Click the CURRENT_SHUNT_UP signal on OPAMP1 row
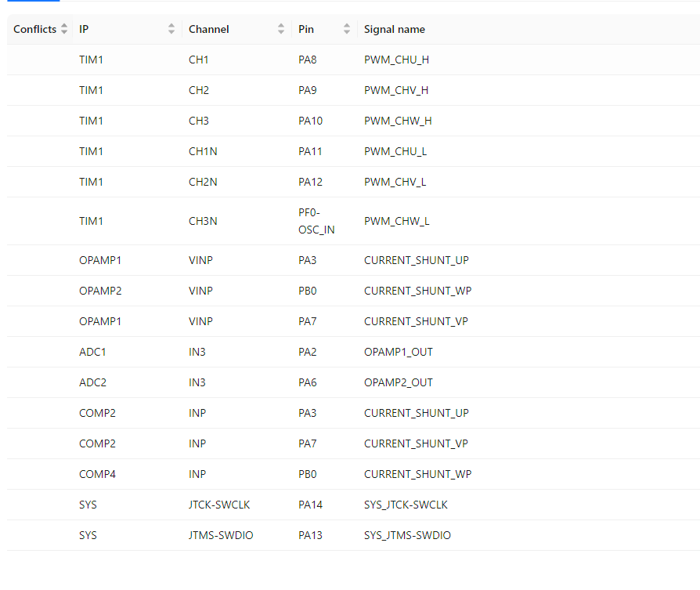The image size is (700, 590). coord(416,260)
